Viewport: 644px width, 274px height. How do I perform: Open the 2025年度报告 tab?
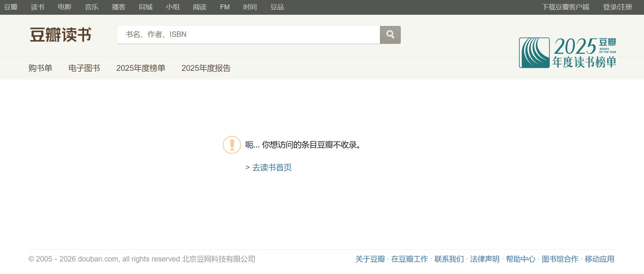coord(206,68)
